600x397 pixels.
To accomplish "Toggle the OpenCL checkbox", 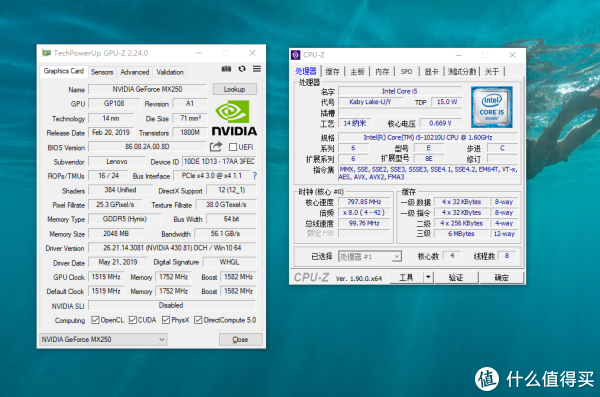I will [95, 320].
